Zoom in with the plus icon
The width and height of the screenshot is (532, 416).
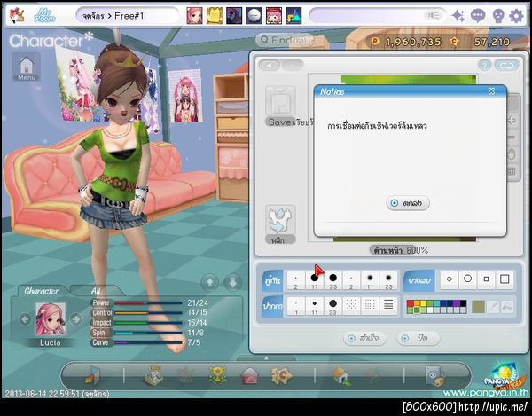click(512, 120)
